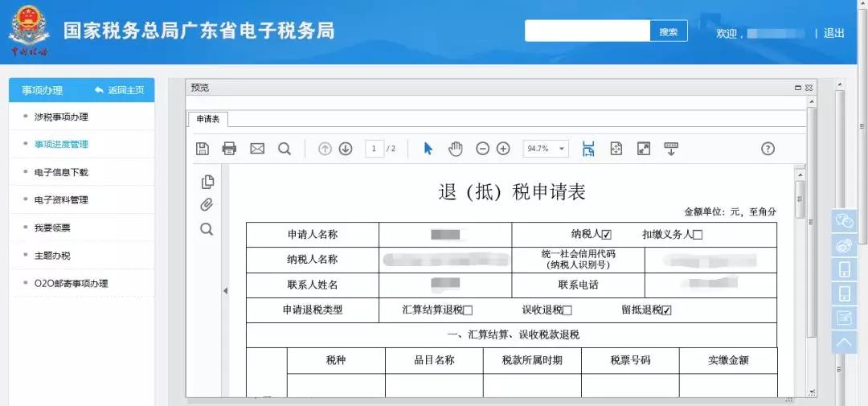Viewport: 868px width, 406px height.
Task: Open 电子资料管理 menu entry
Action: point(61,200)
